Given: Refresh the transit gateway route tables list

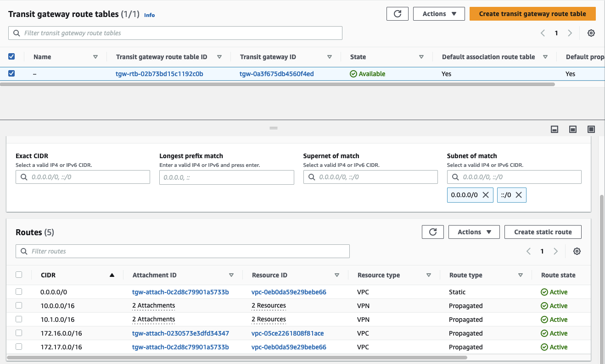Looking at the screenshot, I should tap(397, 14).
